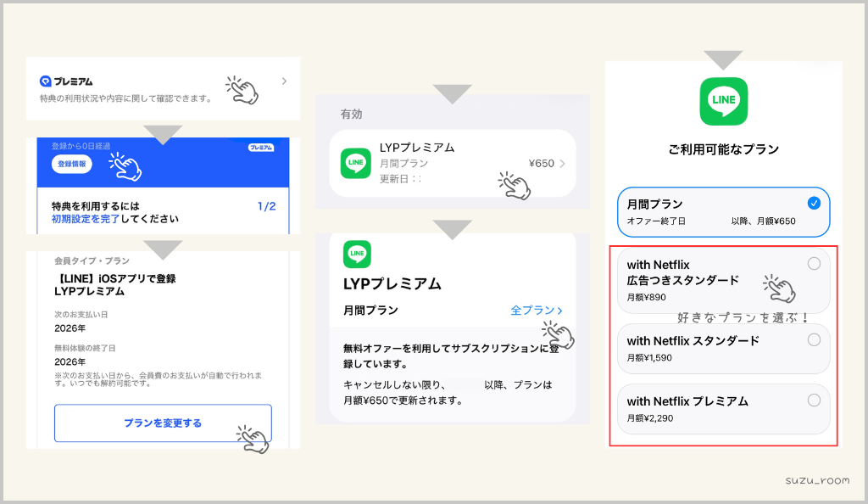Open the 全プラン link
Viewport: 868px width, 504px height.
[x=536, y=311]
